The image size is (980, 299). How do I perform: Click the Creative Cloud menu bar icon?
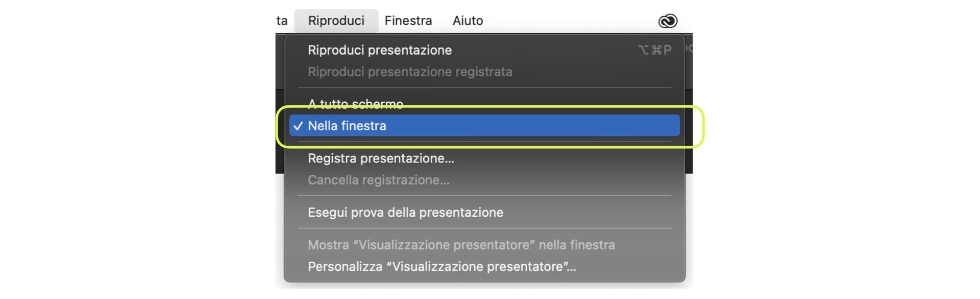[668, 21]
